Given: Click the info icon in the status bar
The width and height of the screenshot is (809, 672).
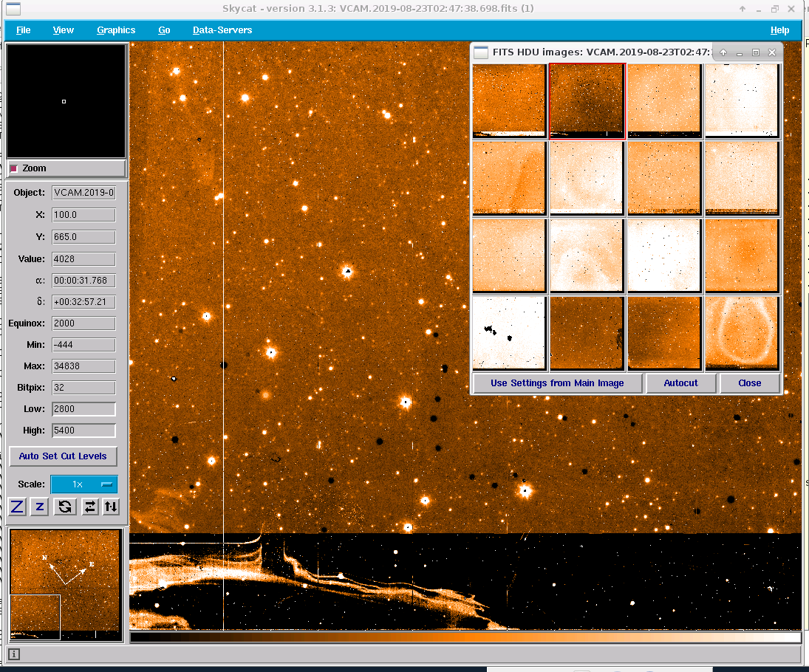Looking at the screenshot, I should pyautogui.click(x=14, y=654).
